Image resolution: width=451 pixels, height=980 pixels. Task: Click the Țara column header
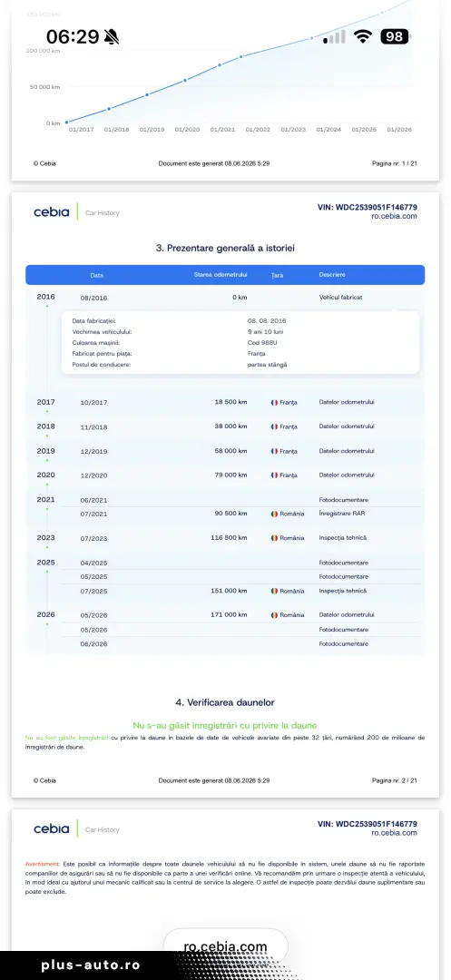coord(277,275)
